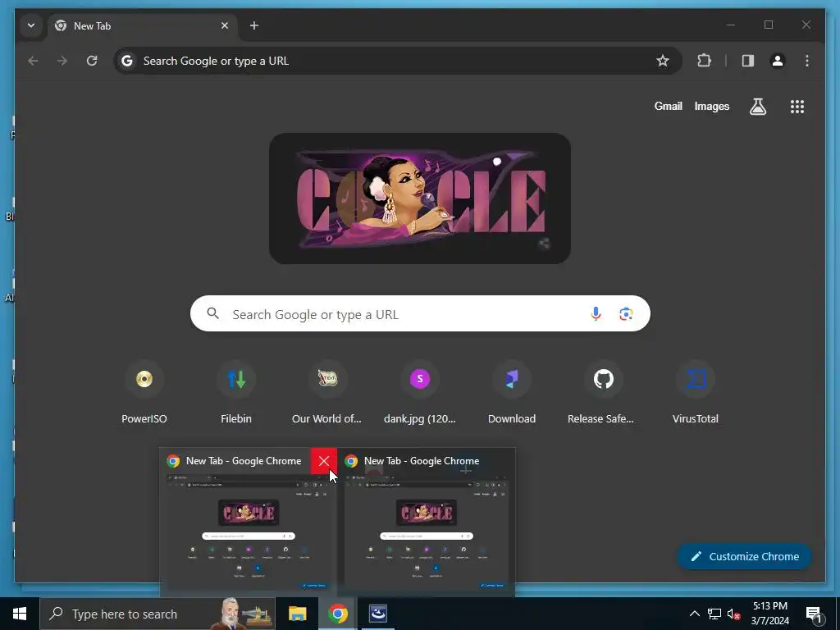Open the Chrome profile avatar menu

(x=778, y=61)
